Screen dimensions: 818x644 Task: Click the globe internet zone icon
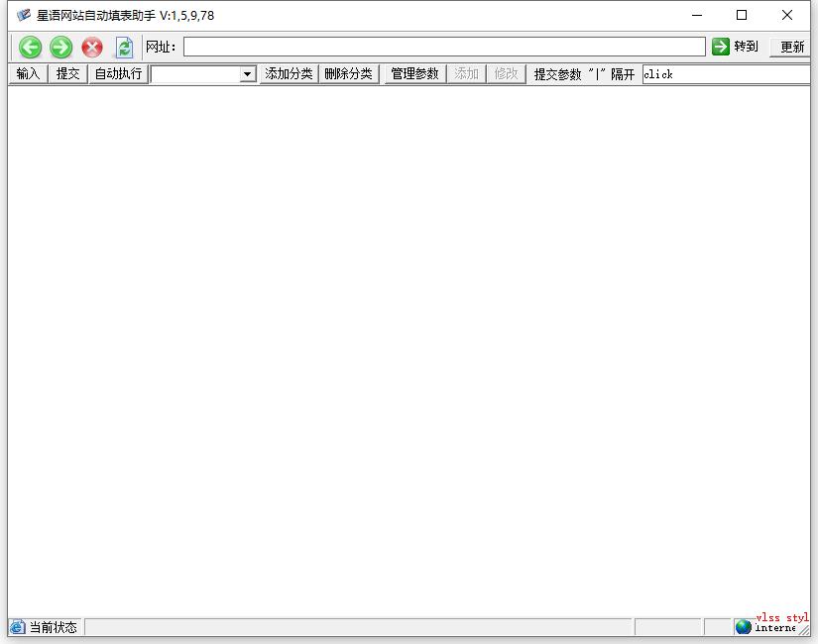[744, 627]
